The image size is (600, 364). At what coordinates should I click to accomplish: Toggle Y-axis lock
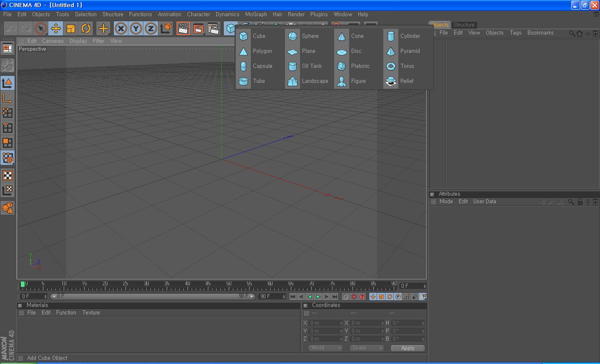click(136, 28)
